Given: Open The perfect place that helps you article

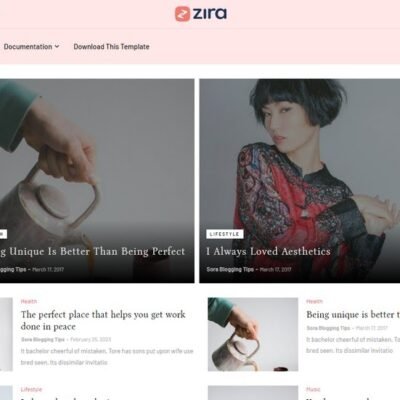Looking at the screenshot, I should 103,320.
